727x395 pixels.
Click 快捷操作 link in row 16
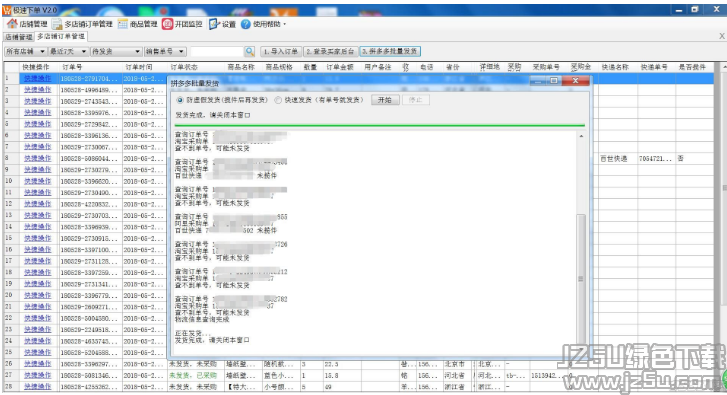tap(38, 249)
